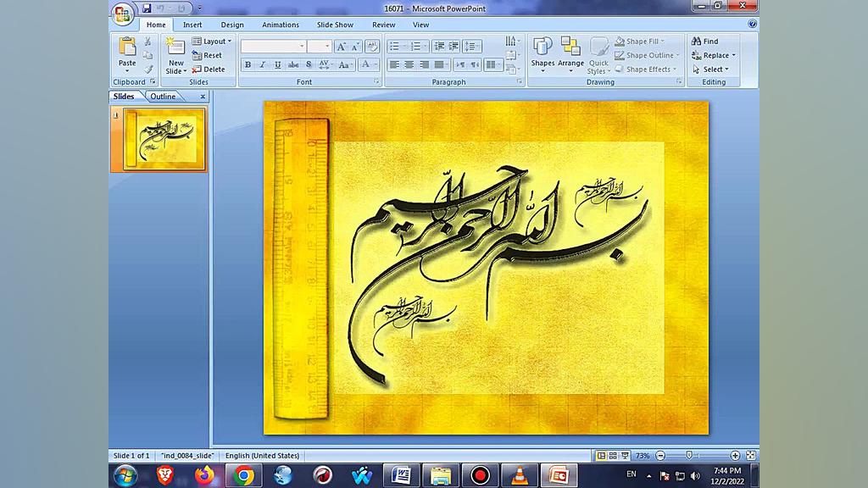Toggle Bold formatting
Viewport: 868px width, 488px height.
[248, 64]
